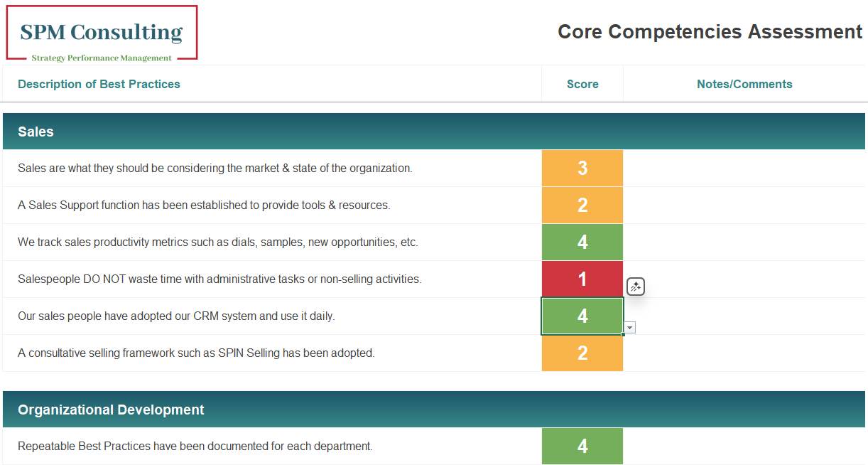Click the SPM Consulting logo
Viewport: 868px width, 465px height.
(102, 32)
